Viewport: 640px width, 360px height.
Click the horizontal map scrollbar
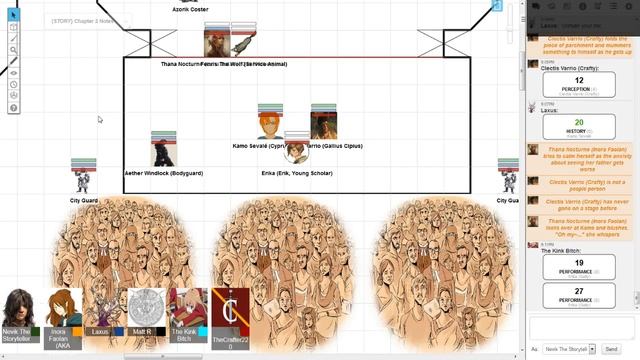click(x=163, y=356)
